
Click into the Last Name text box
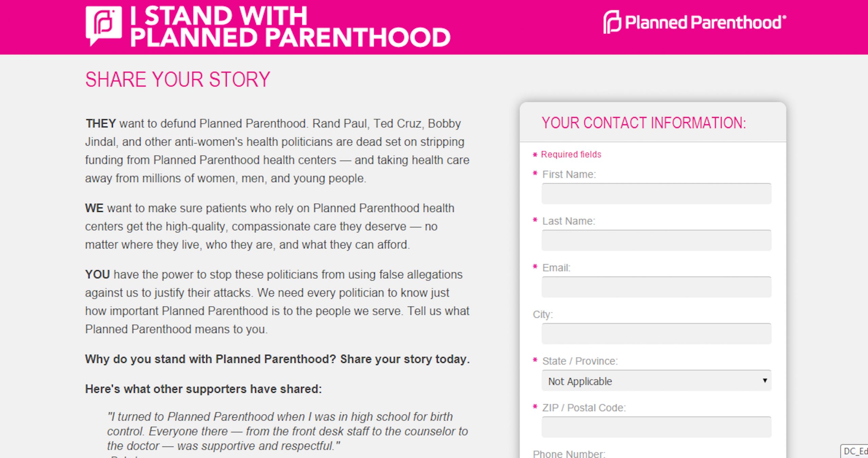click(x=656, y=241)
